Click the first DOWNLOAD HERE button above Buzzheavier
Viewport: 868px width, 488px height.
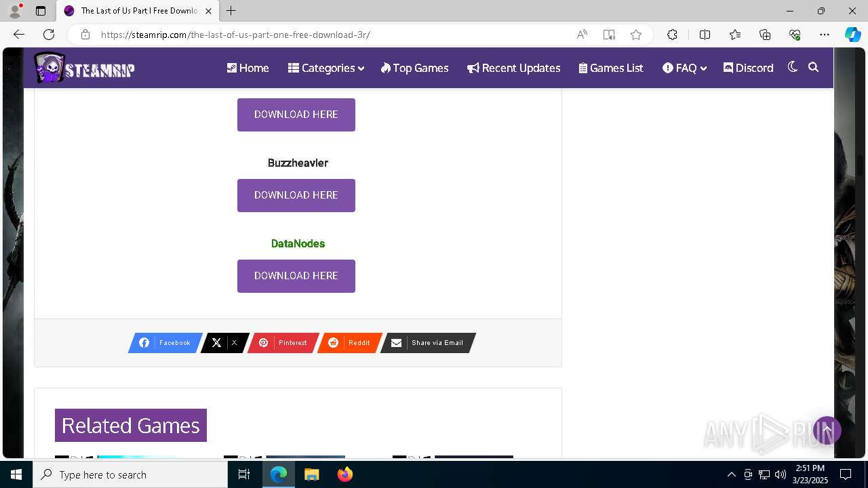[x=296, y=115]
